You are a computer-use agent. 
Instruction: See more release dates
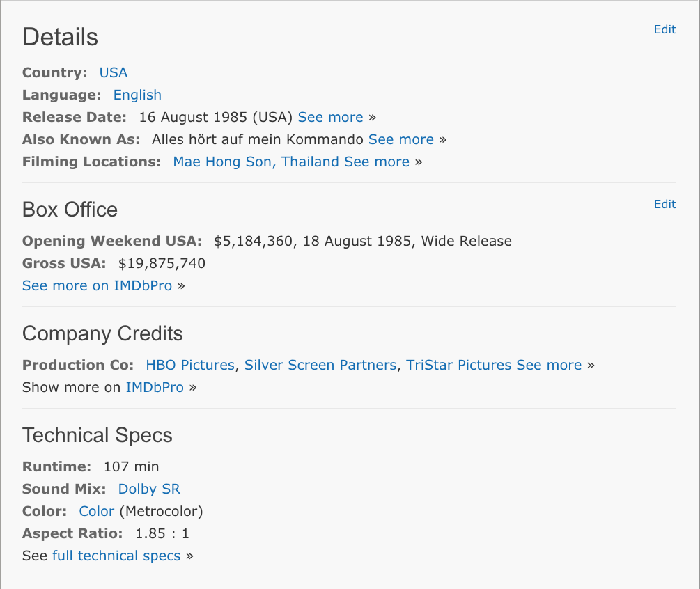(x=330, y=117)
